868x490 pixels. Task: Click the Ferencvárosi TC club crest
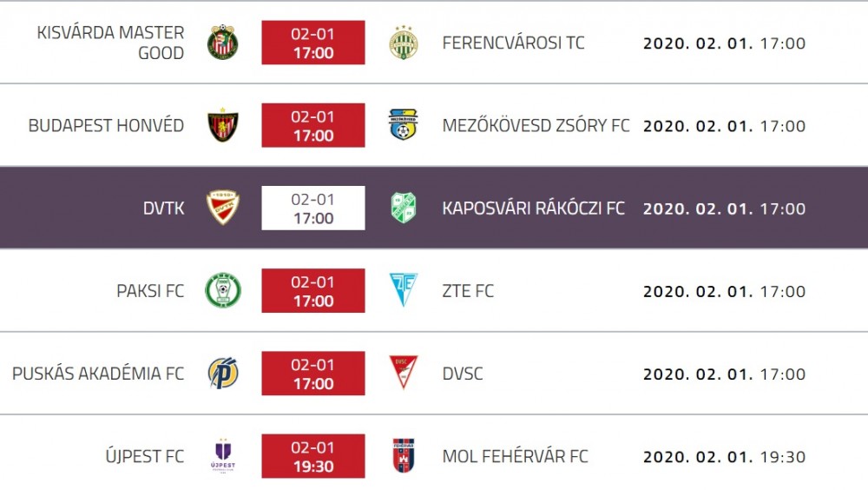pos(403,42)
